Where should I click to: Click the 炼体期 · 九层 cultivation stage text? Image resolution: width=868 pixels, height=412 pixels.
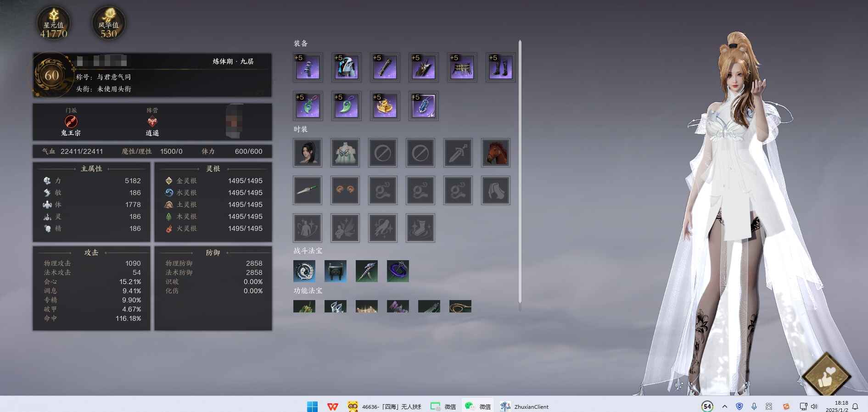pos(233,61)
